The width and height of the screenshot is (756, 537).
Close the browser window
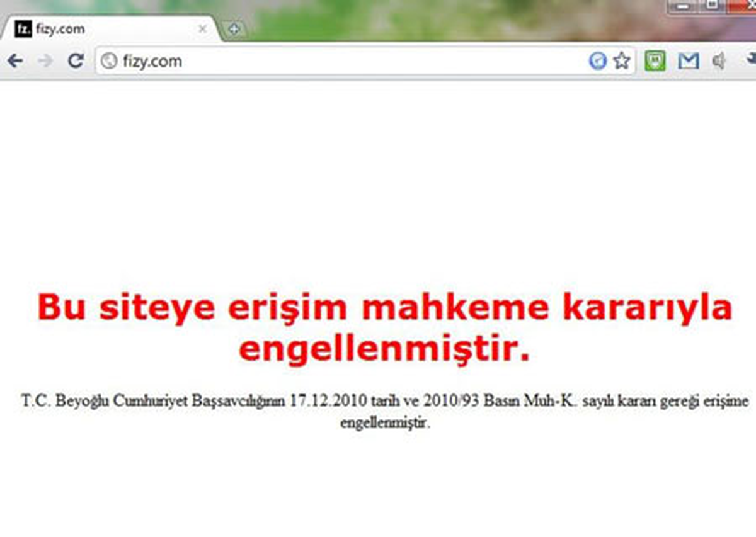742,6
